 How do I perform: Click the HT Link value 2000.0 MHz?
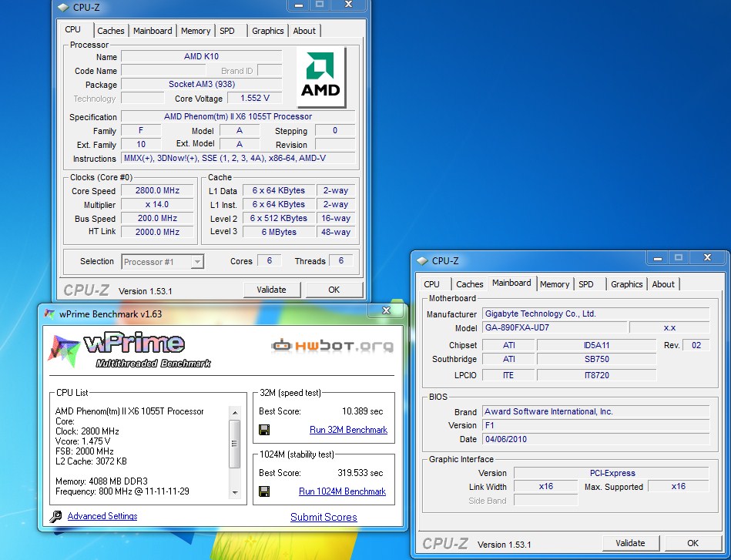tap(157, 232)
